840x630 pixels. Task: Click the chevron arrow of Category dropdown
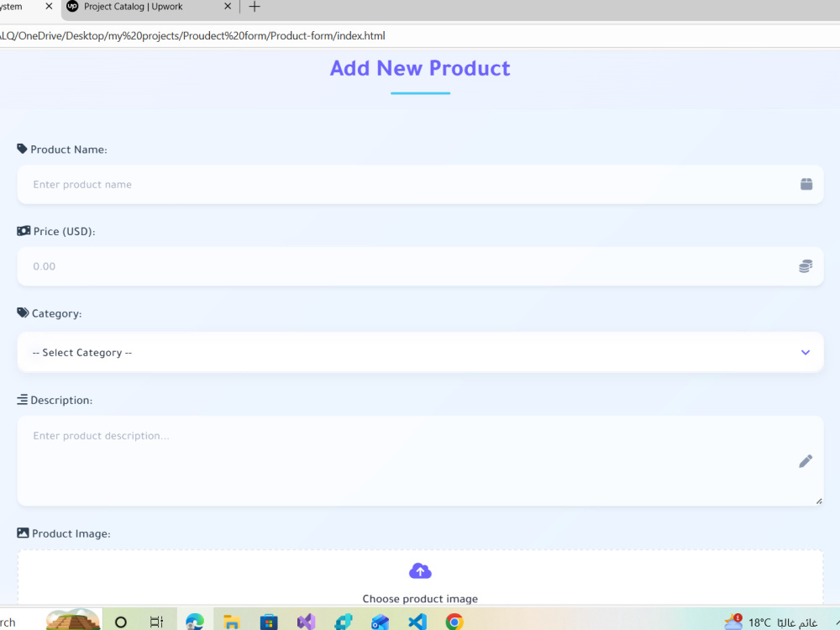point(806,353)
